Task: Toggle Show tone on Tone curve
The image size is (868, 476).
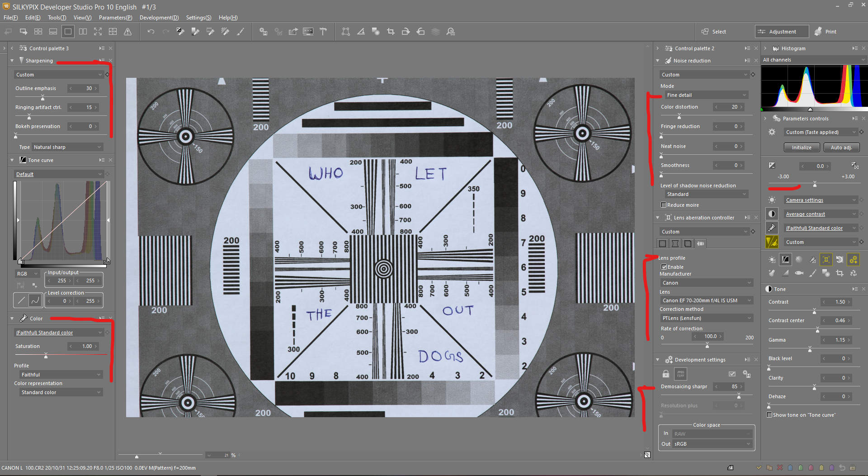Action: [x=769, y=414]
